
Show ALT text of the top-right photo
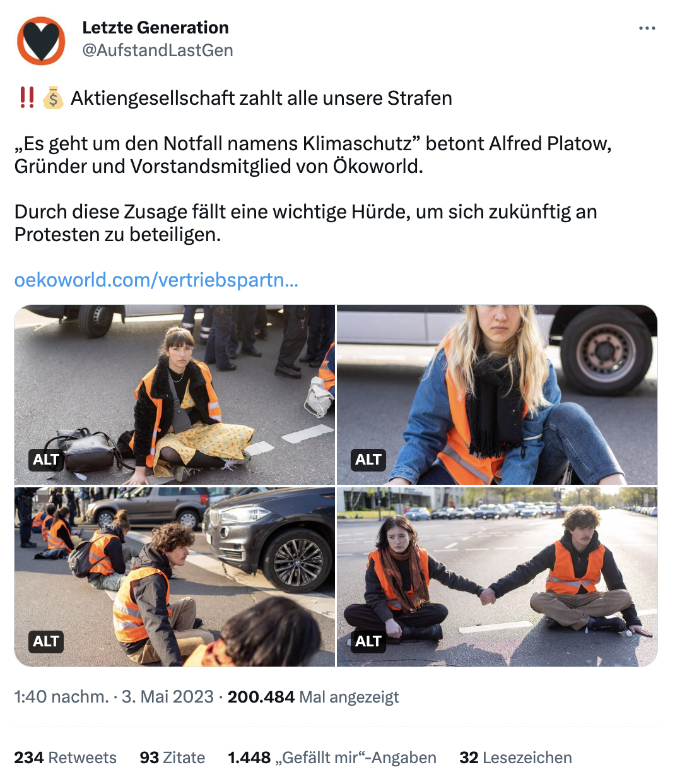click(x=368, y=460)
